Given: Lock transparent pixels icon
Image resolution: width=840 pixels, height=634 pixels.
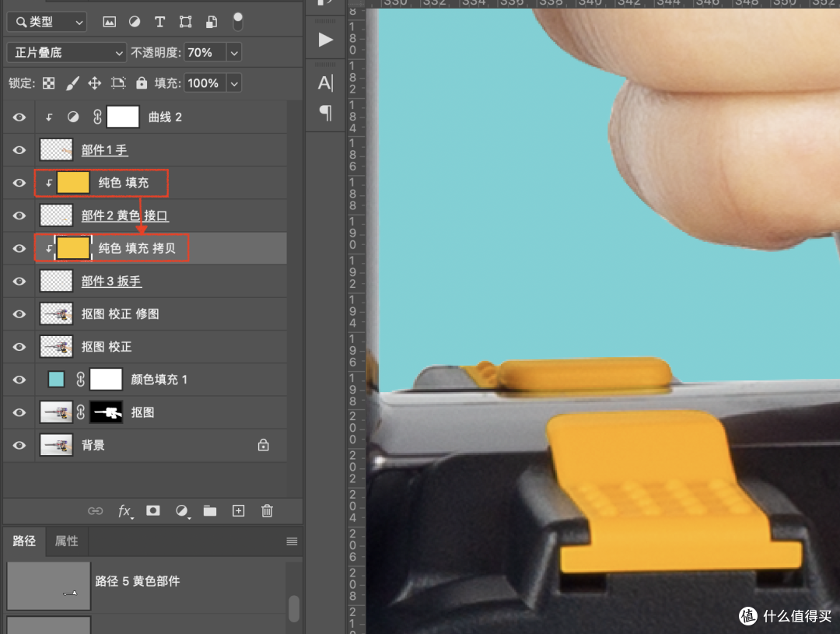Looking at the screenshot, I should 49,83.
